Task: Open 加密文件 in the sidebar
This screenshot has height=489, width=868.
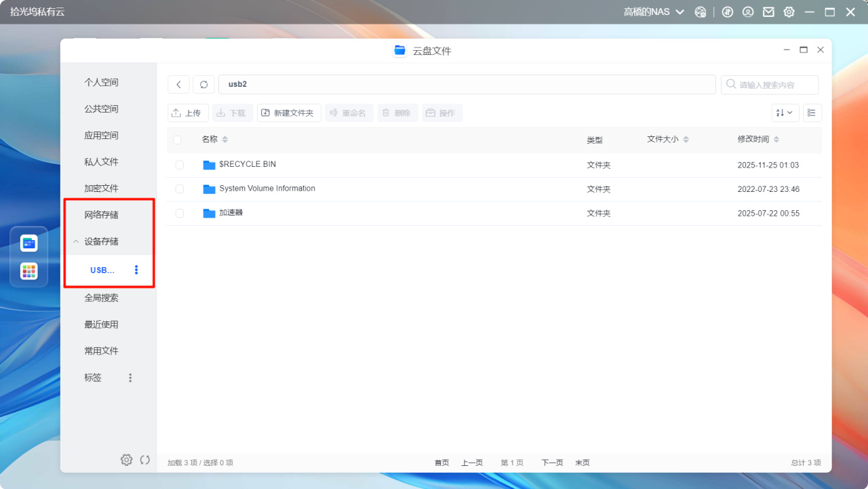Action: click(101, 188)
